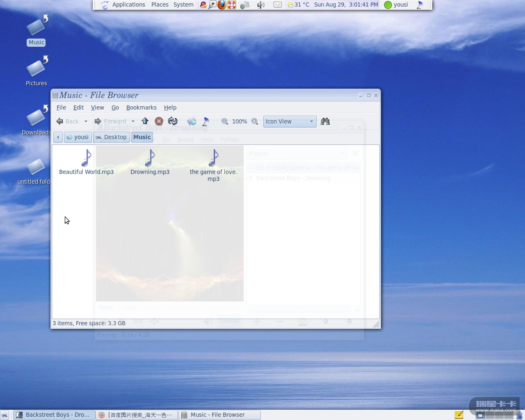525x420 pixels.
Task: Open the Help menu in File Browser
Action: coord(170,107)
